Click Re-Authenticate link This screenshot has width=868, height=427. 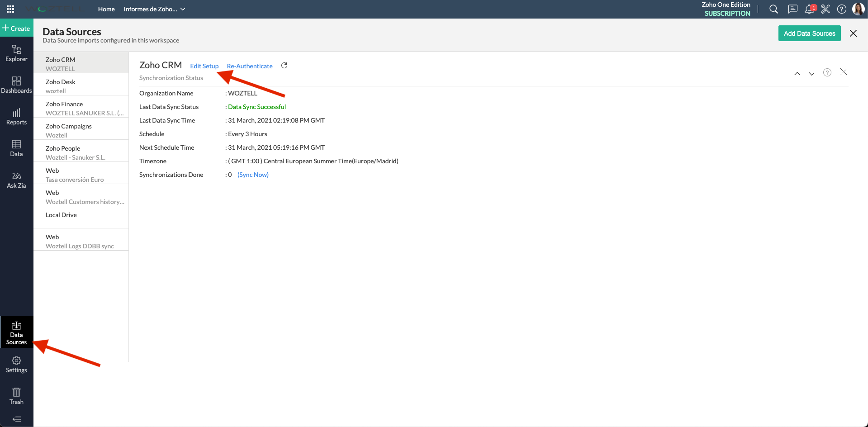tap(250, 66)
